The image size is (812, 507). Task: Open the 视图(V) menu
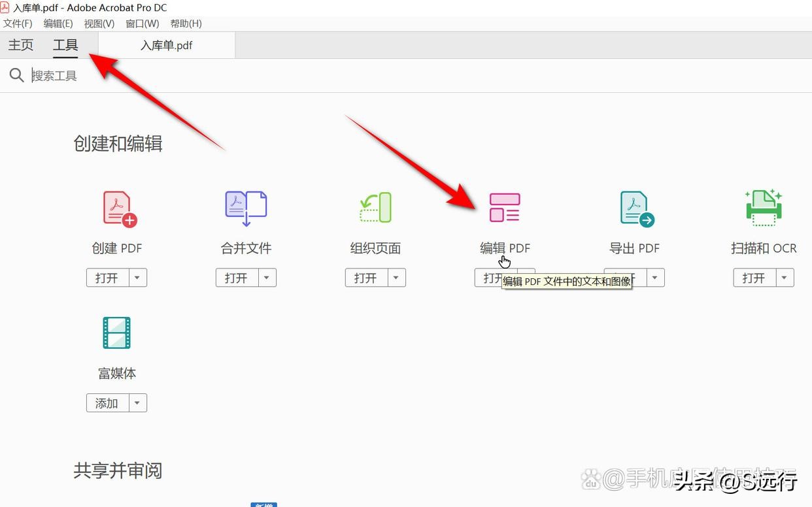(x=99, y=24)
